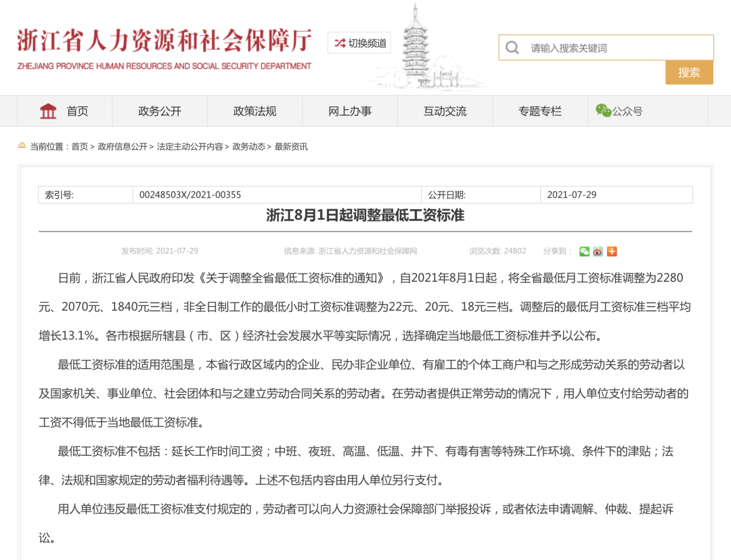Click the 分享到 label
Viewport: 731px width, 560px height.
(556, 251)
